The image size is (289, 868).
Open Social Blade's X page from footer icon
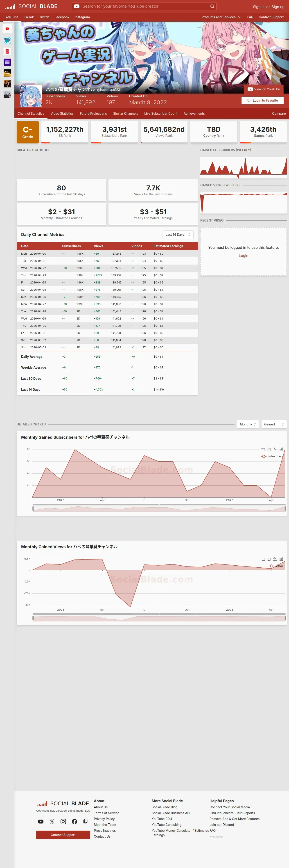[x=52, y=822]
